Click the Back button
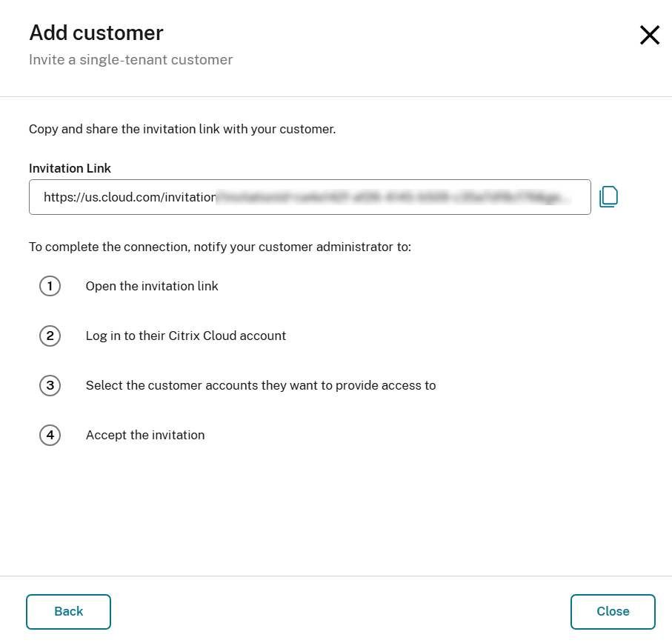 68,611
